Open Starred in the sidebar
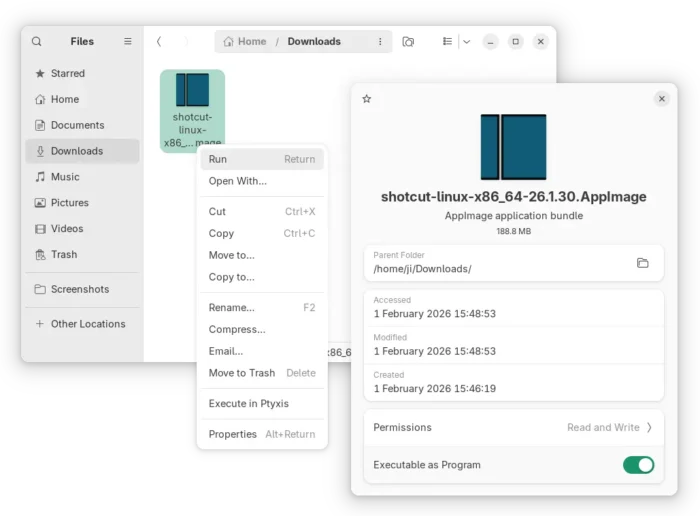Image resolution: width=700 pixels, height=516 pixels. point(67,73)
